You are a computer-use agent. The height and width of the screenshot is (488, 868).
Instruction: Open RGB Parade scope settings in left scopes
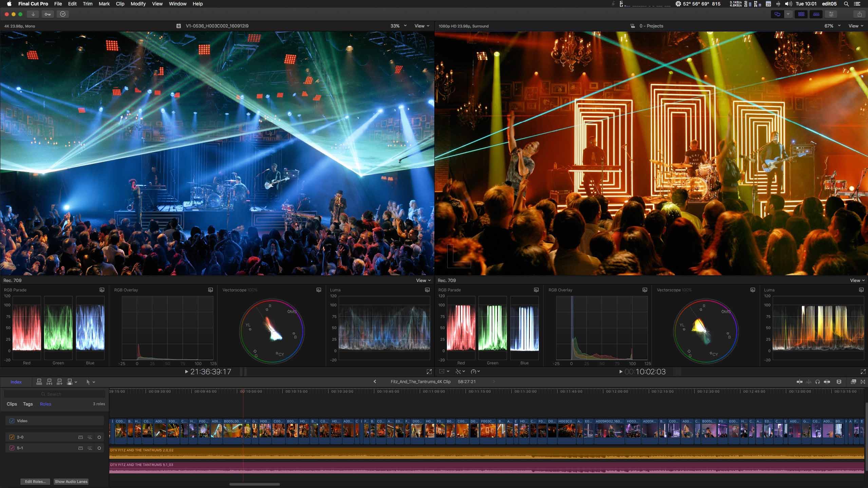[102, 290]
